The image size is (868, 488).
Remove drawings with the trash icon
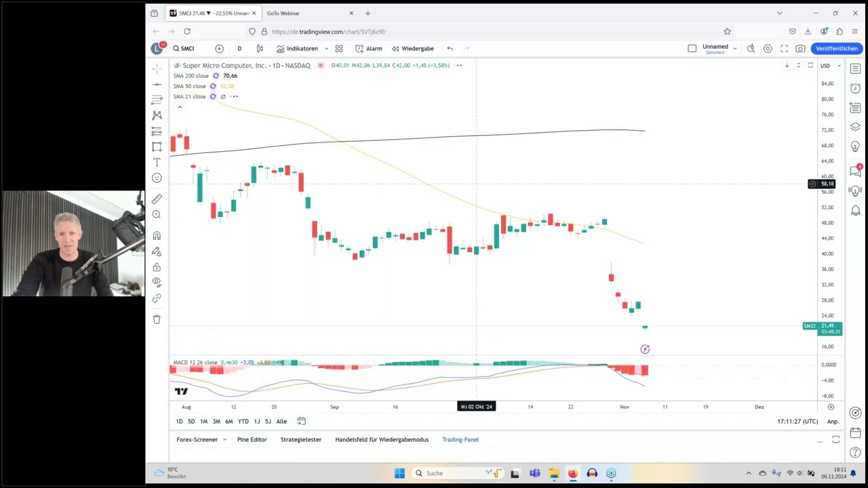(157, 319)
